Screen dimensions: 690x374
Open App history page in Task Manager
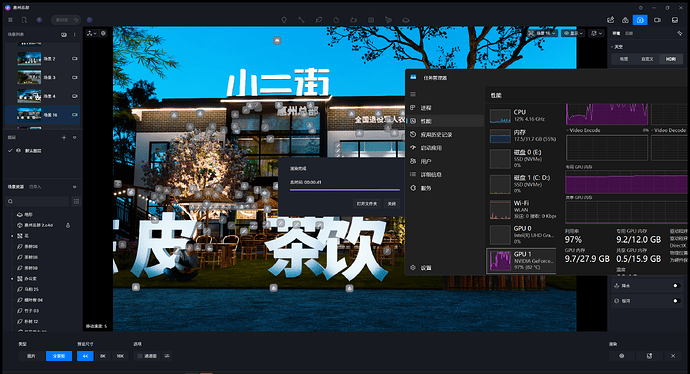[445, 135]
